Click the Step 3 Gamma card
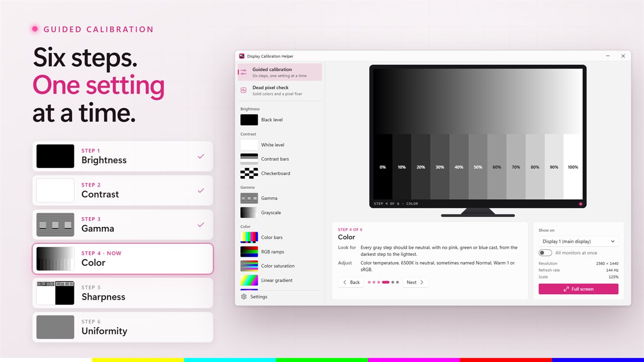Viewport: 644px width, 362px height. [x=123, y=225]
